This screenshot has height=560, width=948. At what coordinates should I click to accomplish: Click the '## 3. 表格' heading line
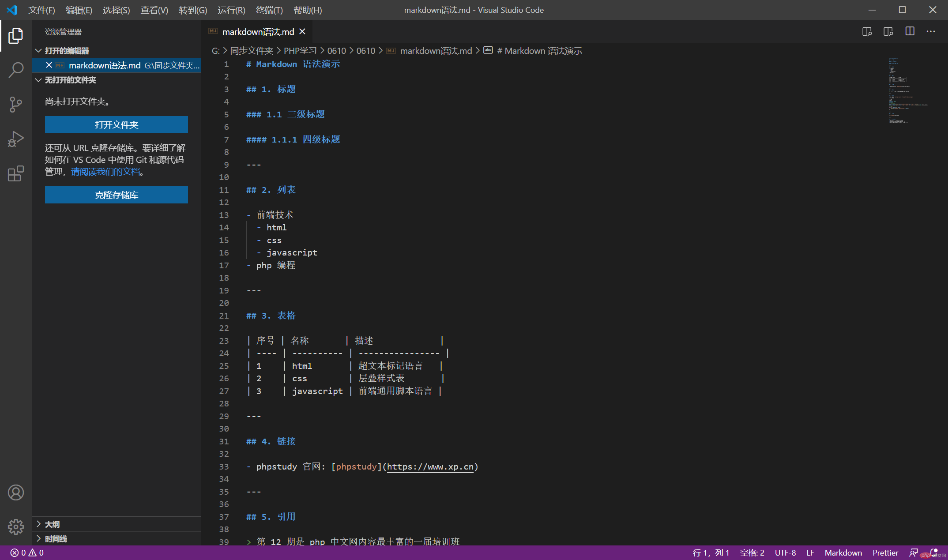[x=271, y=316]
